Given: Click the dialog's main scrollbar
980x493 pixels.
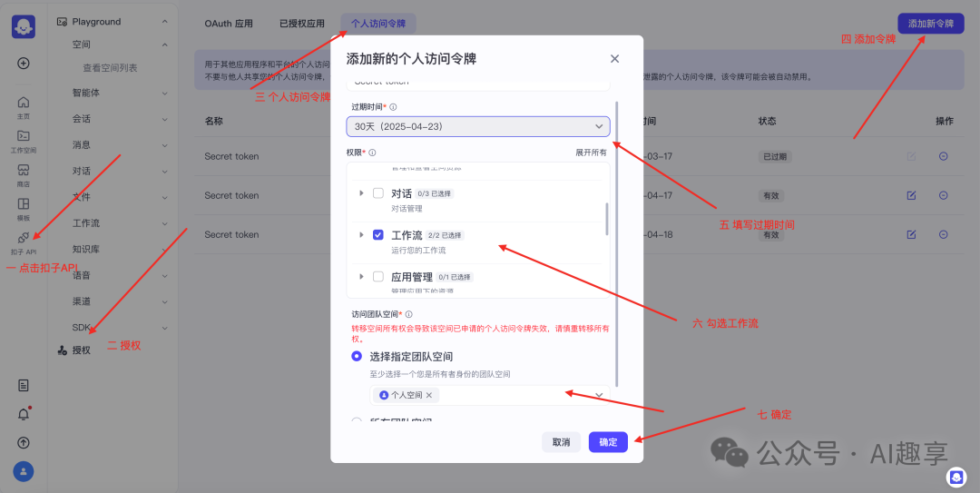Looking at the screenshot, I should click(617, 244).
